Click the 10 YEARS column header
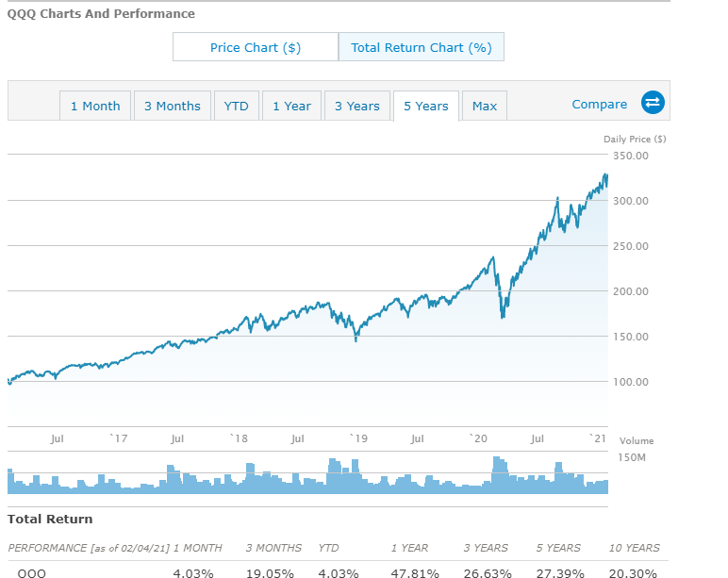 635,548
